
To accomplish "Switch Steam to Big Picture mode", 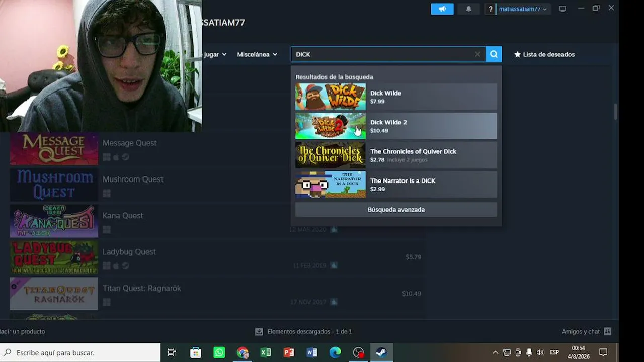I will [x=562, y=9].
